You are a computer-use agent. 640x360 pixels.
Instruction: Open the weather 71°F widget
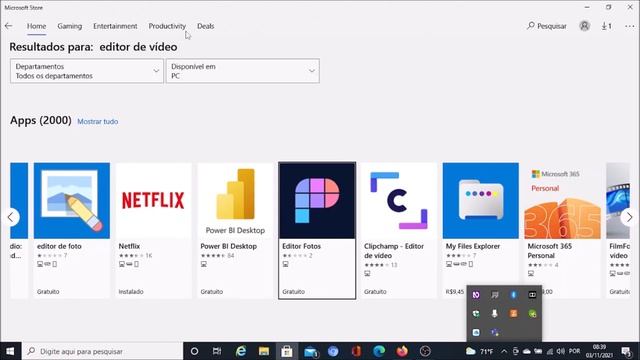480,351
